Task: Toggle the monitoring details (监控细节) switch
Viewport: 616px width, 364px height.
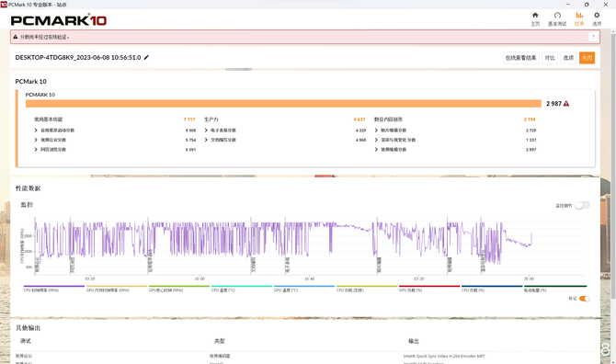Action: coord(582,205)
